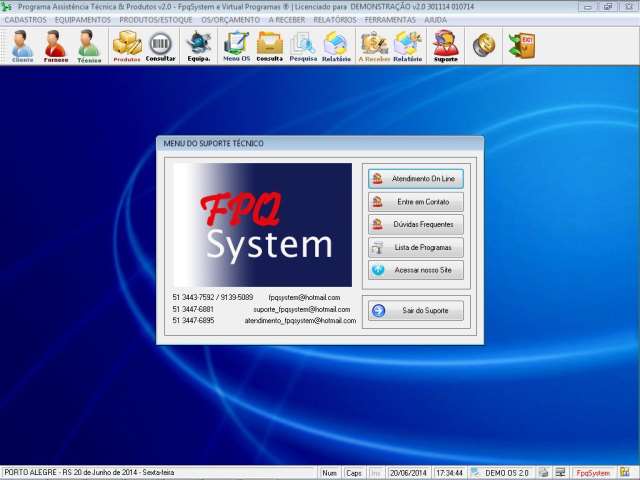The image size is (640, 480).
Task: Open Dúvidas Frequentes
Action: coord(416,224)
